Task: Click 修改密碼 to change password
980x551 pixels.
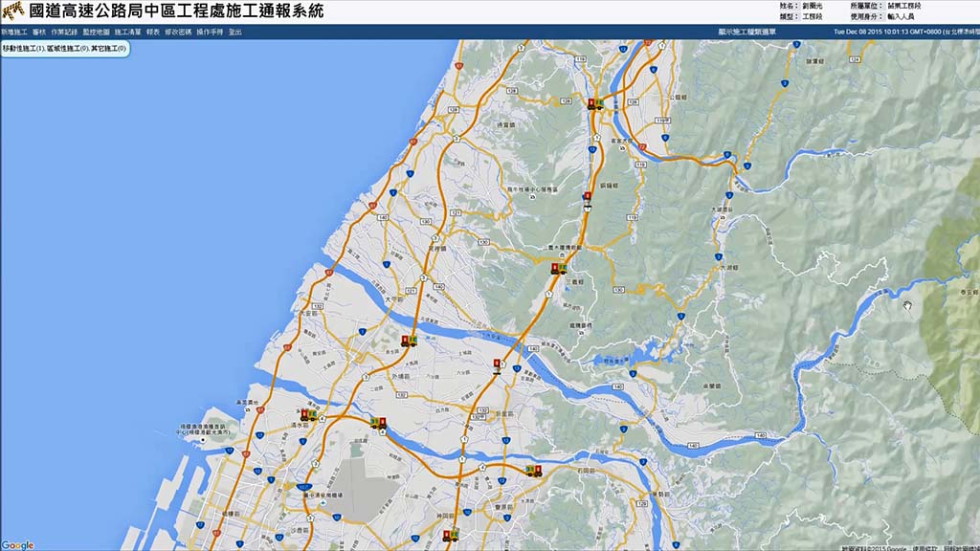Action: click(x=178, y=32)
